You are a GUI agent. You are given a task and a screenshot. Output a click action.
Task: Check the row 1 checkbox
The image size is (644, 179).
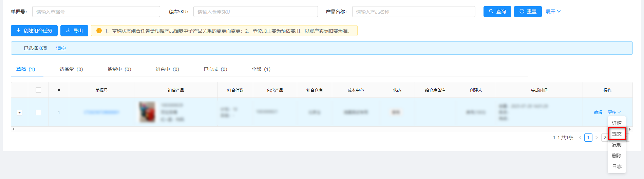click(x=38, y=112)
